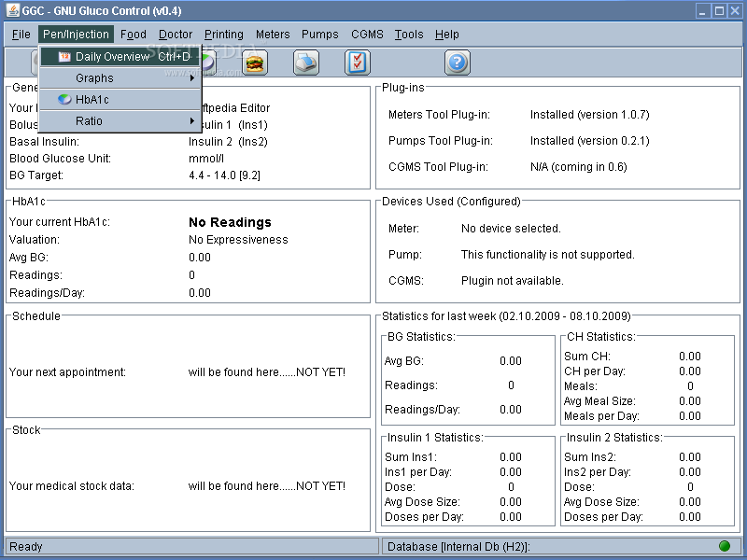
Task: Click the 'Insulin 1 Statistics:' group title
Action: (x=435, y=438)
